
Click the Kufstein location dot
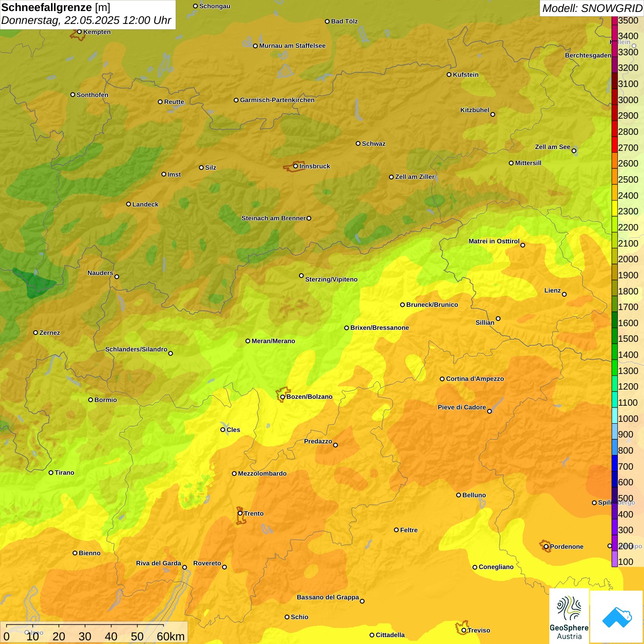[x=449, y=75]
